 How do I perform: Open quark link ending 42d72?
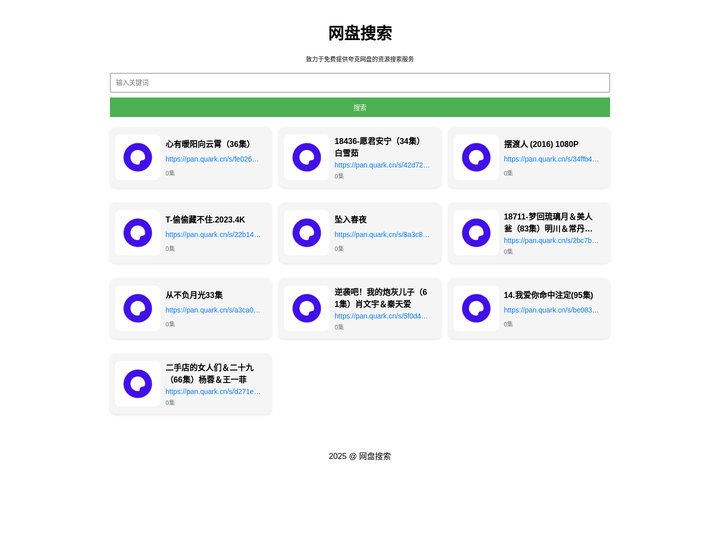coord(382,165)
